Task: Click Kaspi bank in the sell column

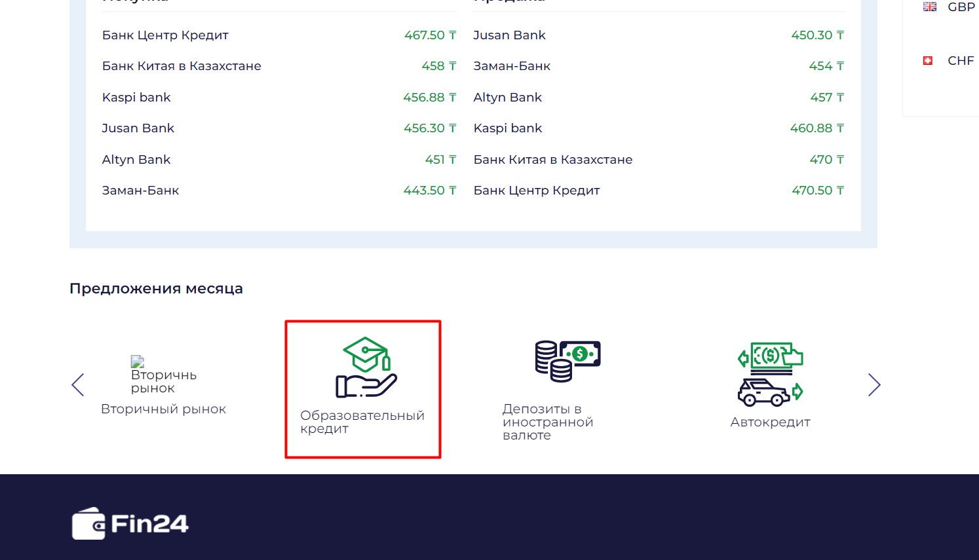Action: [508, 128]
